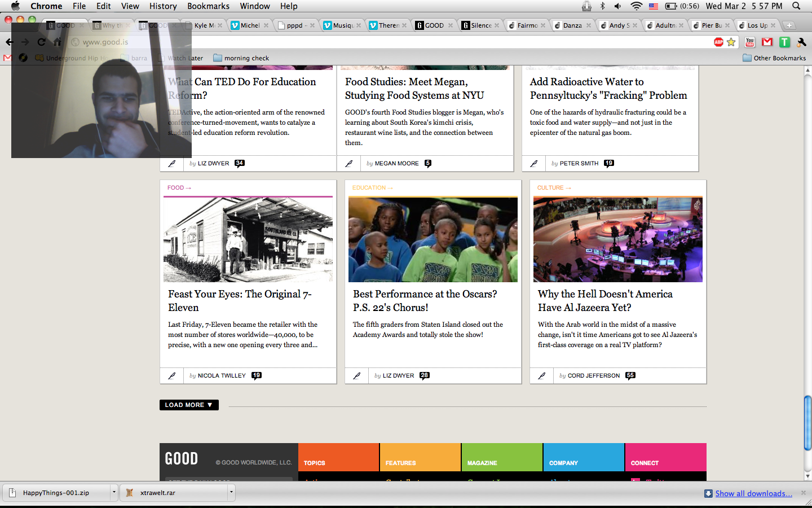Click the LOAD MORE button
Screen dimensions: 812x508
[189, 405]
